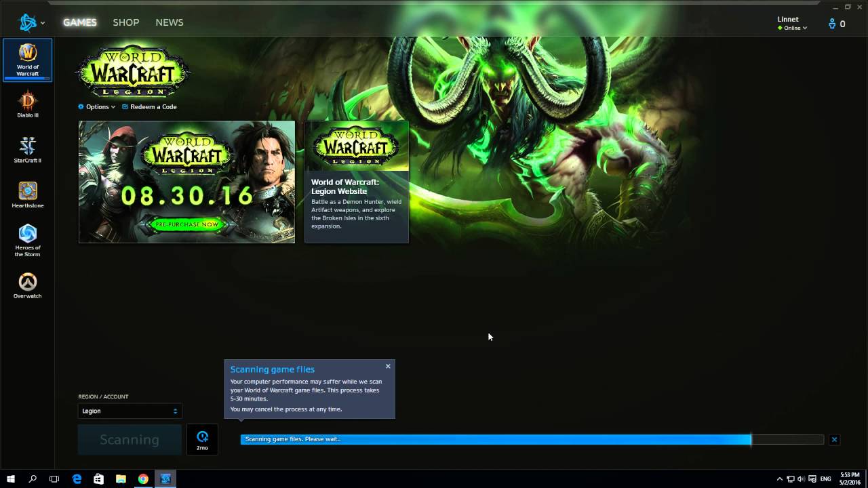Close the Scanning game files tooltip

coord(388,366)
